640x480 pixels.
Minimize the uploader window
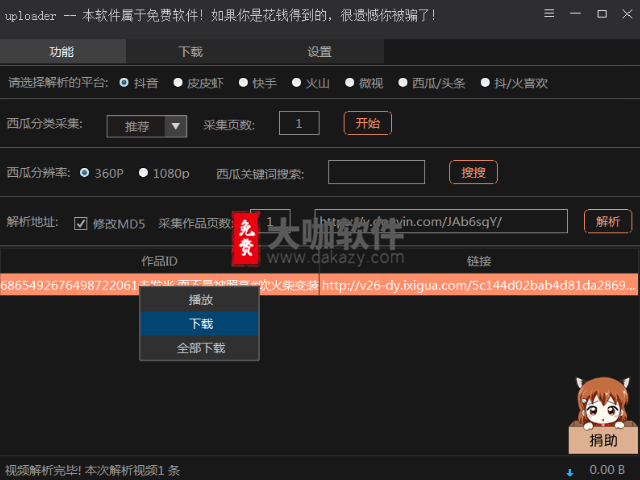click(x=576, y=13)
